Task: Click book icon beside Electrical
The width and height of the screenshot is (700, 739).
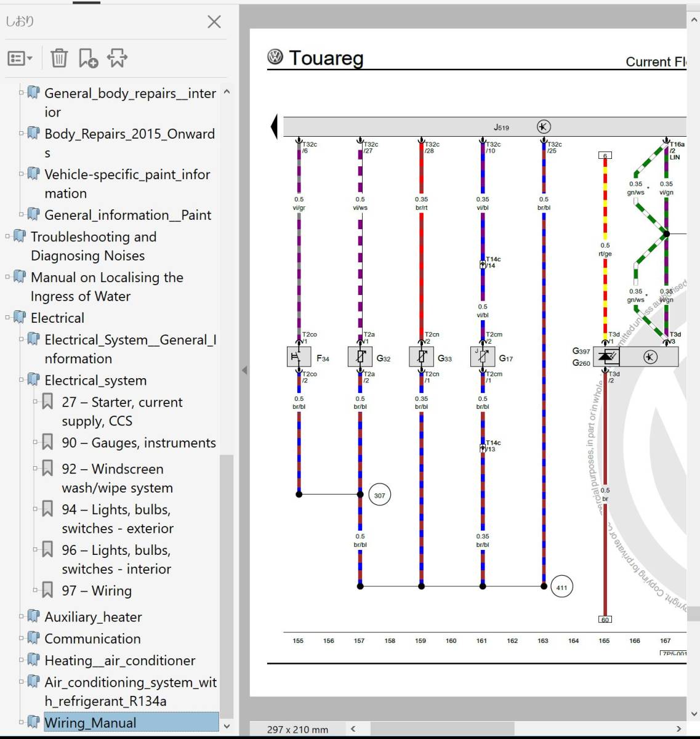Action: 20,318
